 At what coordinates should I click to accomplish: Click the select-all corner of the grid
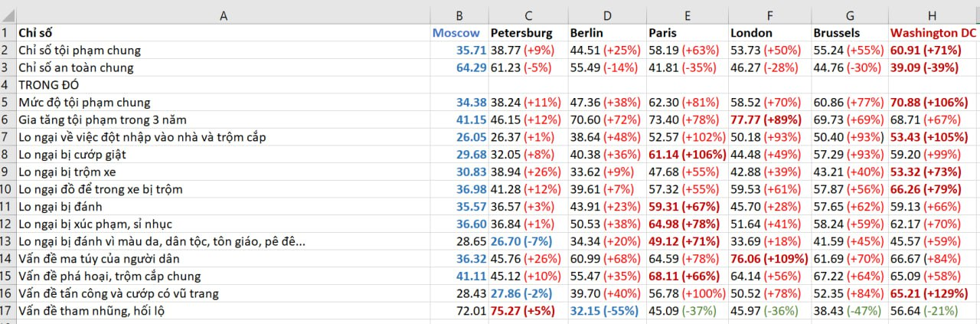tap(7, 15)
